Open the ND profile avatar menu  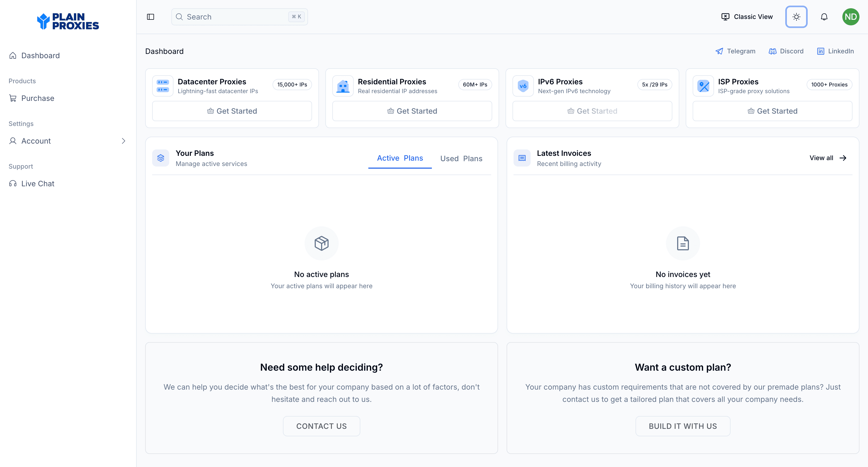coord(850,17)
